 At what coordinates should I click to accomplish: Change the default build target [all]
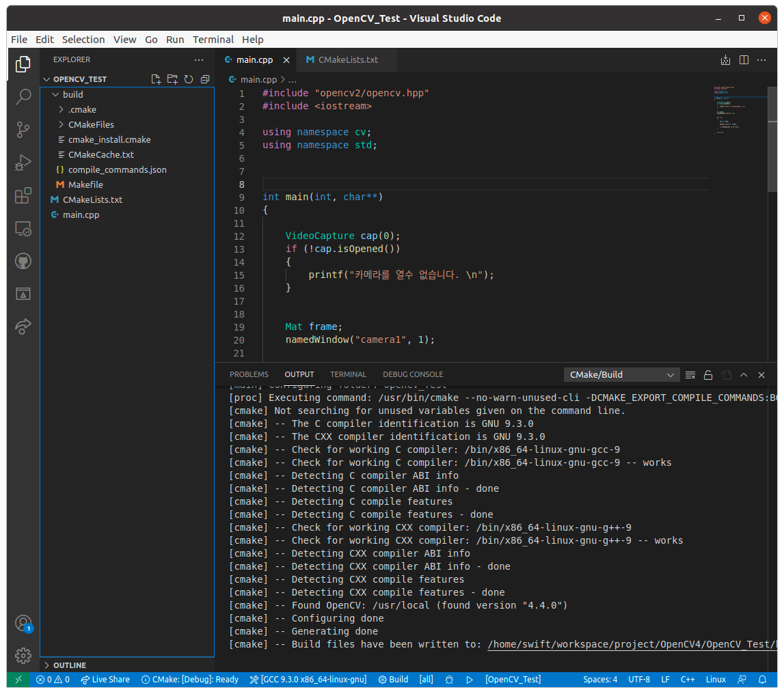[x=426, y=680]
